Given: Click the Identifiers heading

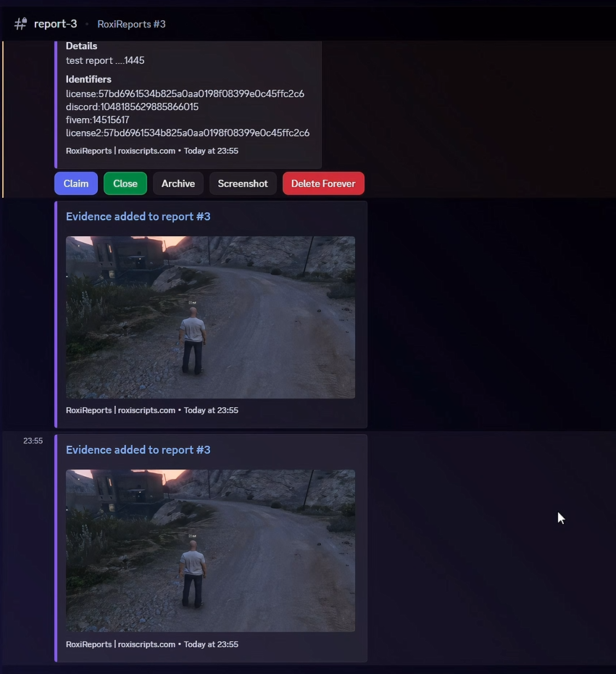Looking at the screenshot, I should click(88, 79).
